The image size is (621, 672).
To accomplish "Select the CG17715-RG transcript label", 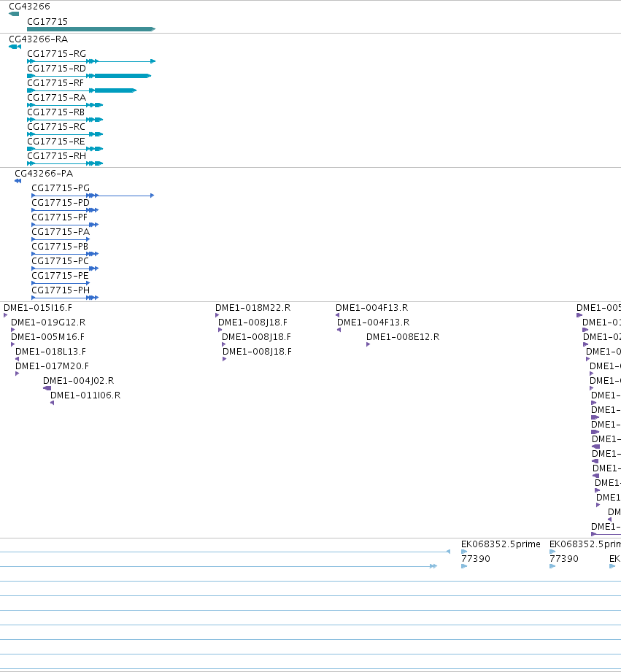I will click(x=57, y=53).
